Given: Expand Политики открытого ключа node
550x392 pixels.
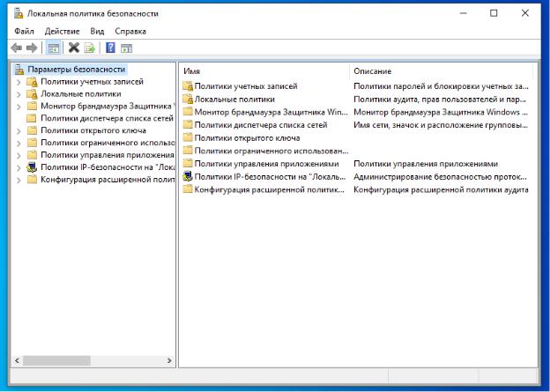Looking at the screenshot, I should [19, 130].
